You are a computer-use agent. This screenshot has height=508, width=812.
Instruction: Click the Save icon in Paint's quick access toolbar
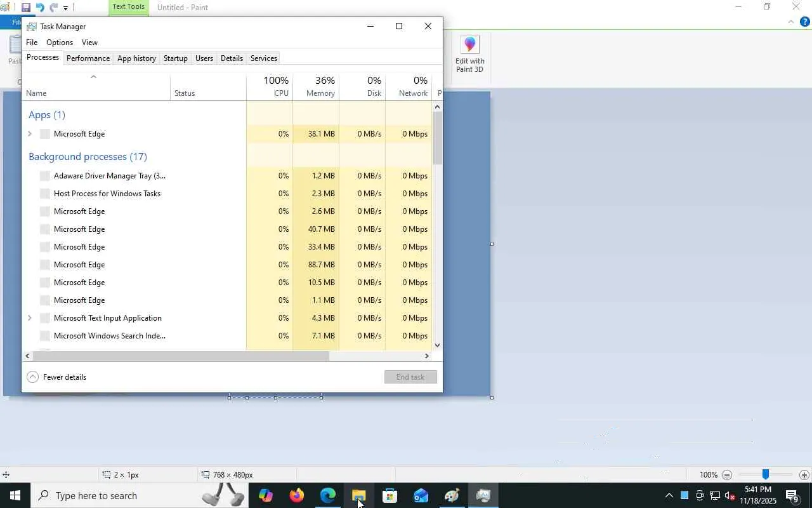point(26,8)
